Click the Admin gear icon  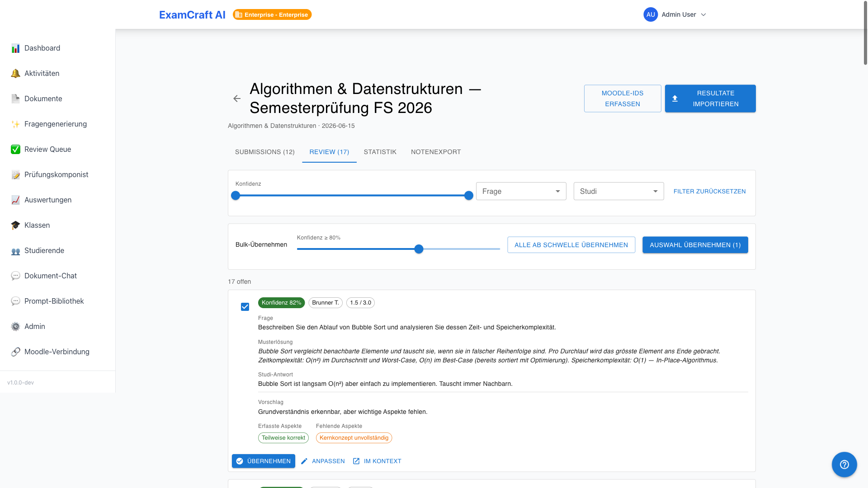(x=15, y=327)
